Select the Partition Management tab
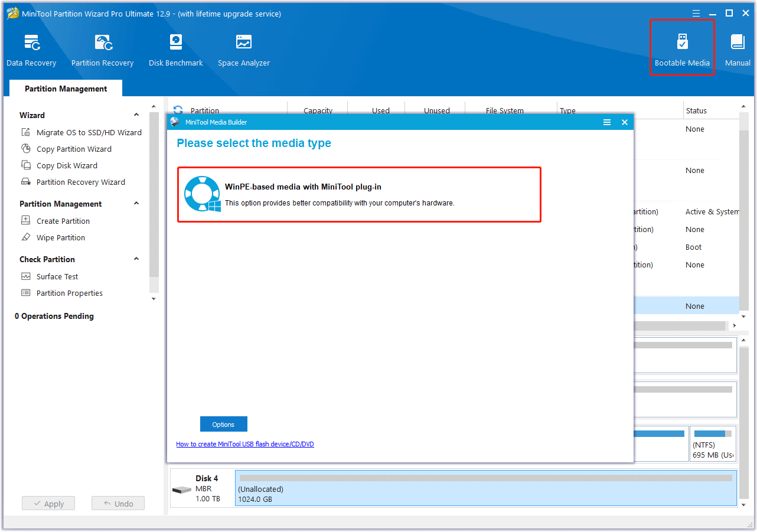Screen dimensions: 757x532 pyautogui.click(x=66, y=89)
